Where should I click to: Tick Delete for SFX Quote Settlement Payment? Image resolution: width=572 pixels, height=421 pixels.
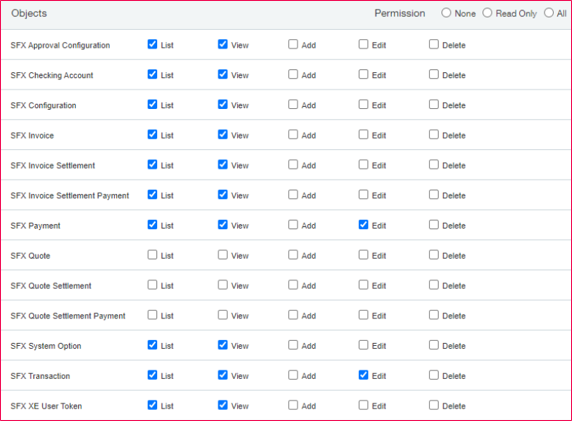pos(434,315)
